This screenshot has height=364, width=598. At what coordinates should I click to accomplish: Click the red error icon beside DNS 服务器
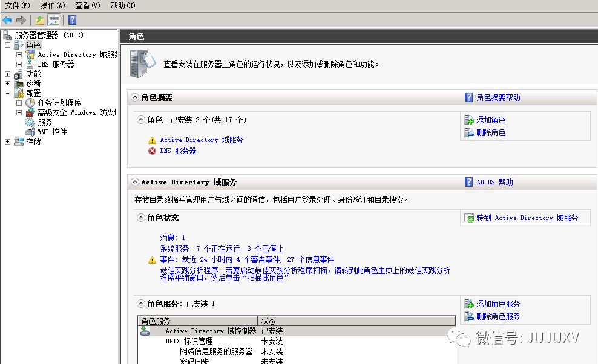(x=152, y=151)
